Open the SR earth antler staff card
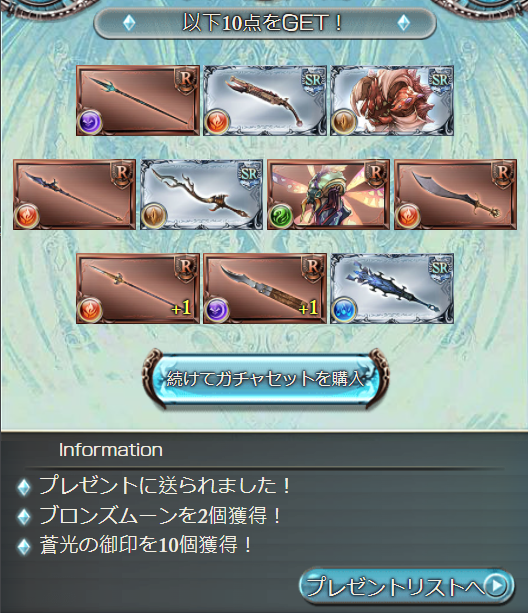The width and height of the screenshot is (528, 613). [x=201, y=194]
